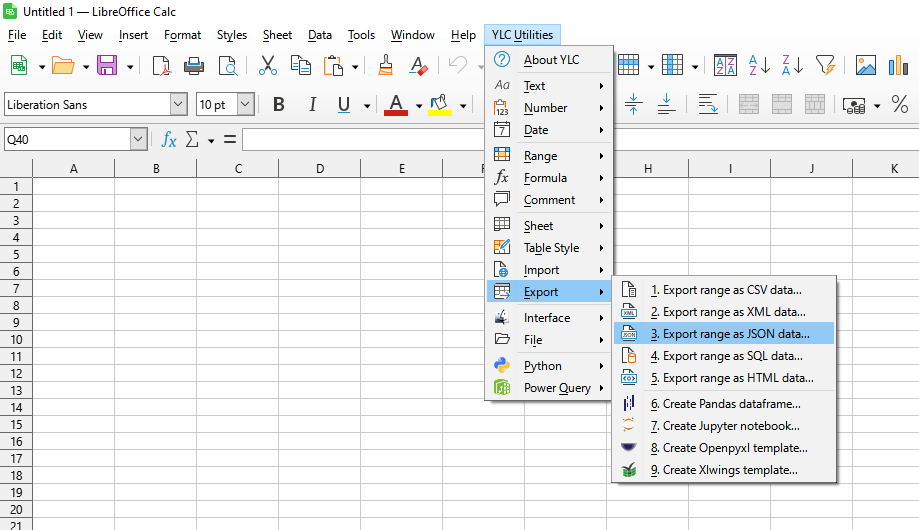Viewport: 919px width, 530px height.
Task: Toggle Bold formatting
Action: (279, 105)
